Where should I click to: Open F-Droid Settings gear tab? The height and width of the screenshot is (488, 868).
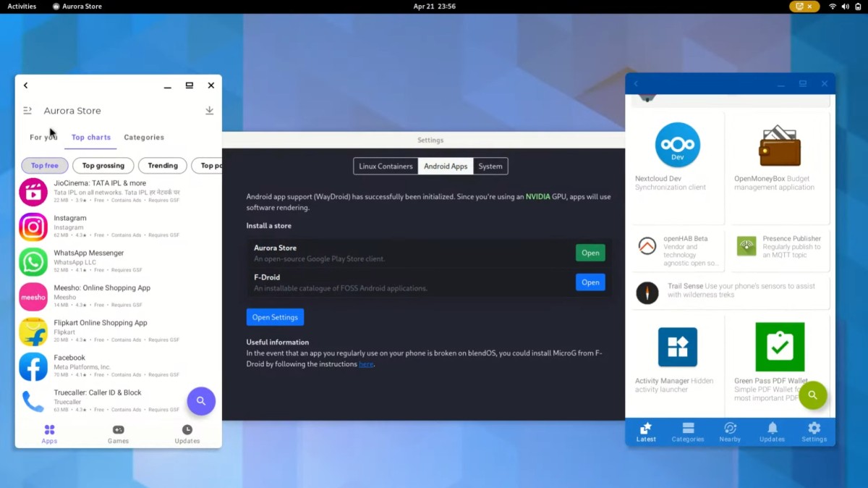coord(814,432)
